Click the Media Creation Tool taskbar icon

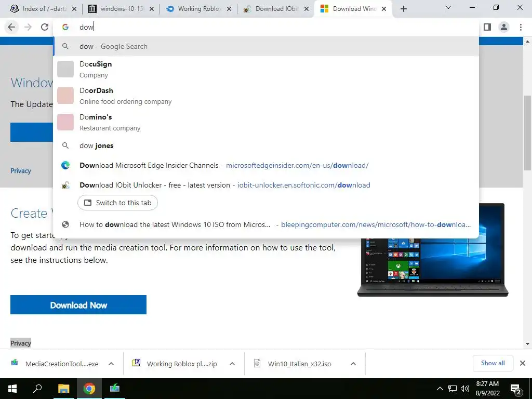click(115, 389)
